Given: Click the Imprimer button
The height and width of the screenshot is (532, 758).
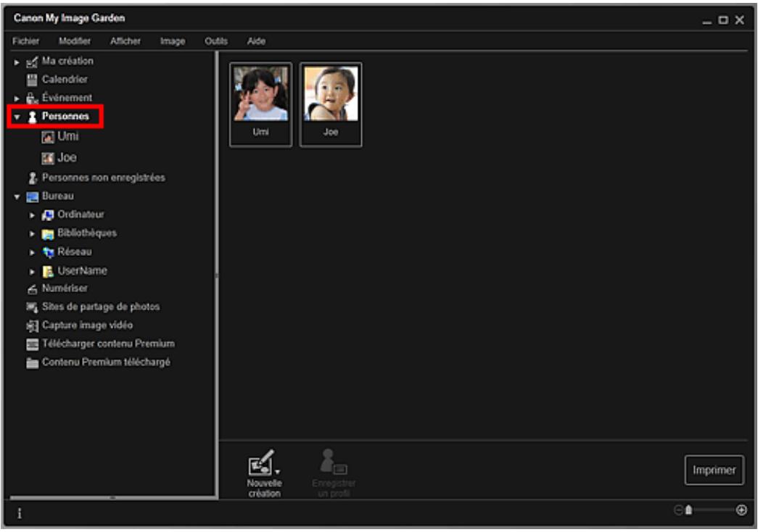Looking at the screenshot, I should pyautogui.click(x=714, y=470).
